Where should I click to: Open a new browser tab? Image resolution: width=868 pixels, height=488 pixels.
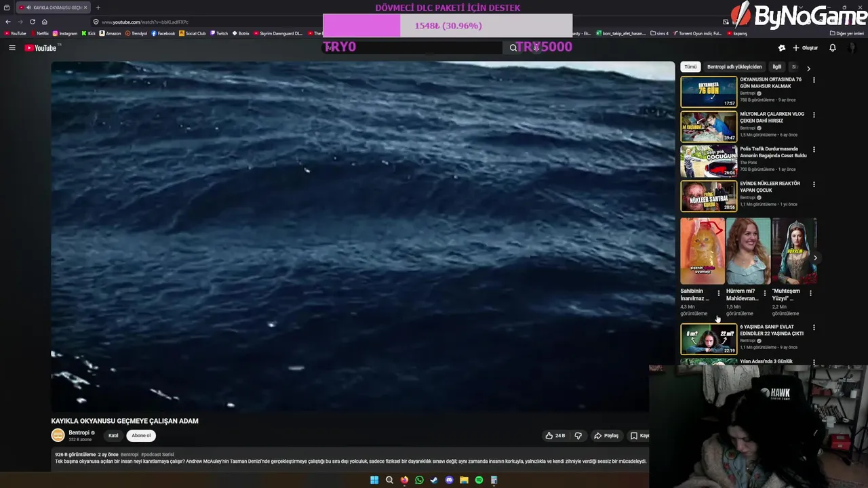coord(98,7)
